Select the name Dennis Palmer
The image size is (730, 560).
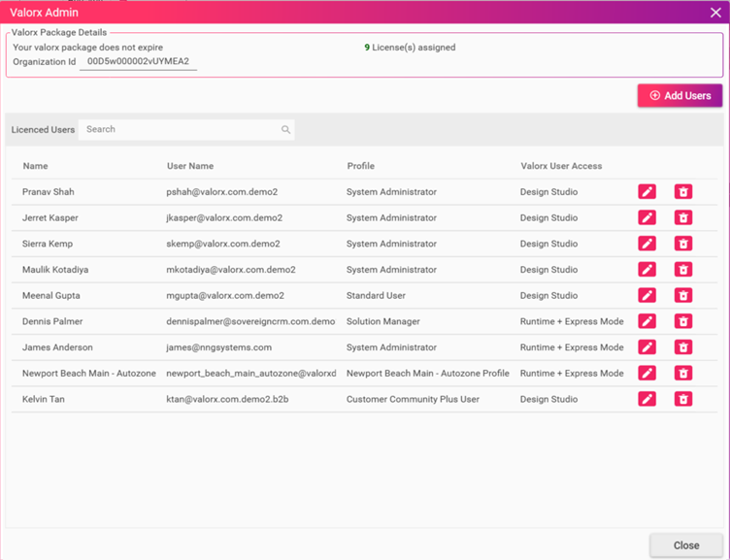[x=52, y=321]
